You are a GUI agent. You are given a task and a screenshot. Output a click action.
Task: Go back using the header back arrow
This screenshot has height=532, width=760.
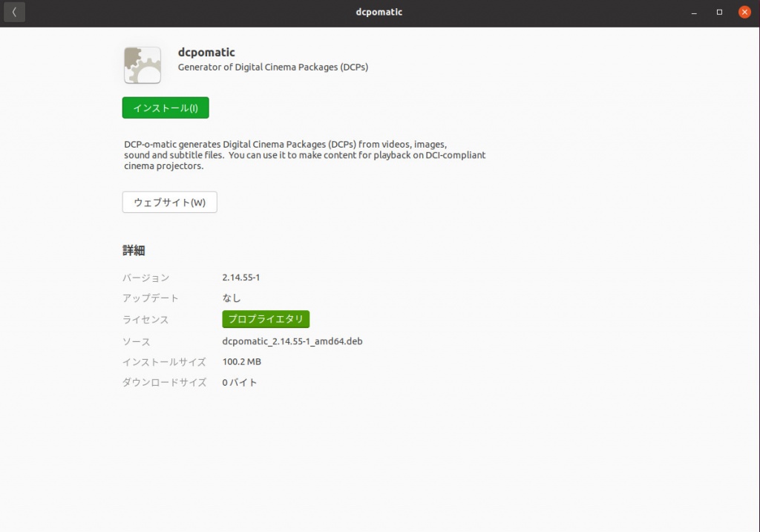14,12
